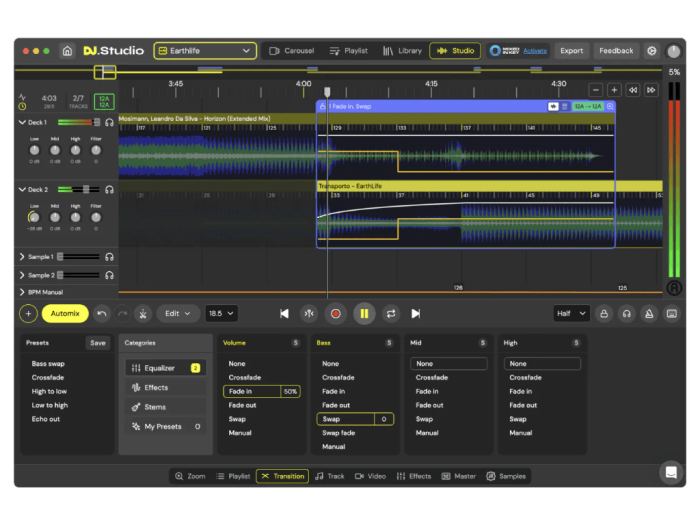Open the settings gear icon
The image size is (700, 525).
(651, 51)
